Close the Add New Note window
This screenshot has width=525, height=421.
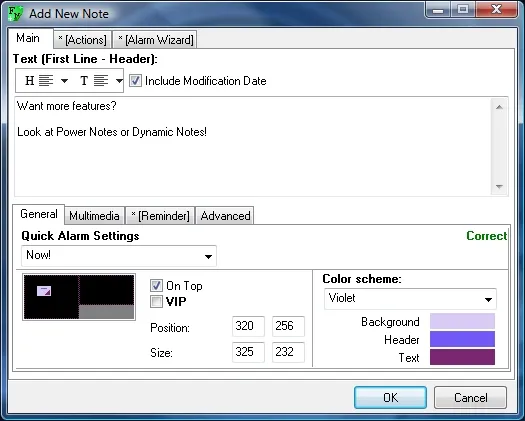497,9
